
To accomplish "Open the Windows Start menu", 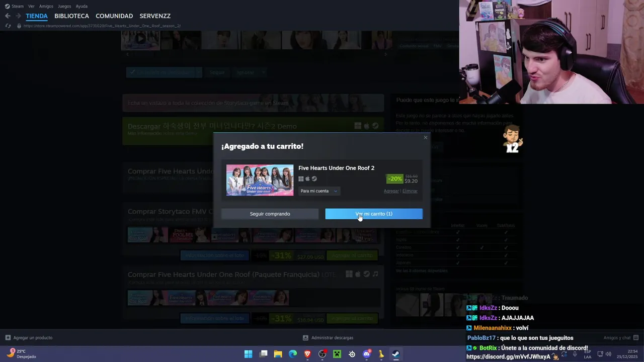I will (248, 354).
